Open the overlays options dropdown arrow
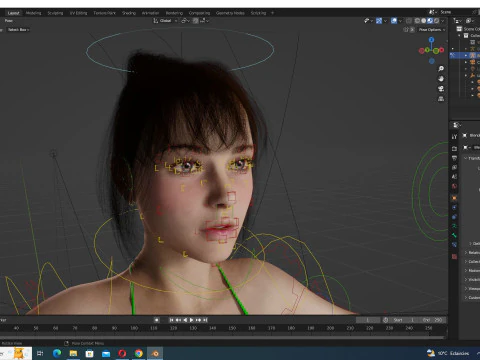This screenshot has height=360, width=480. click(x=400, y=21)
